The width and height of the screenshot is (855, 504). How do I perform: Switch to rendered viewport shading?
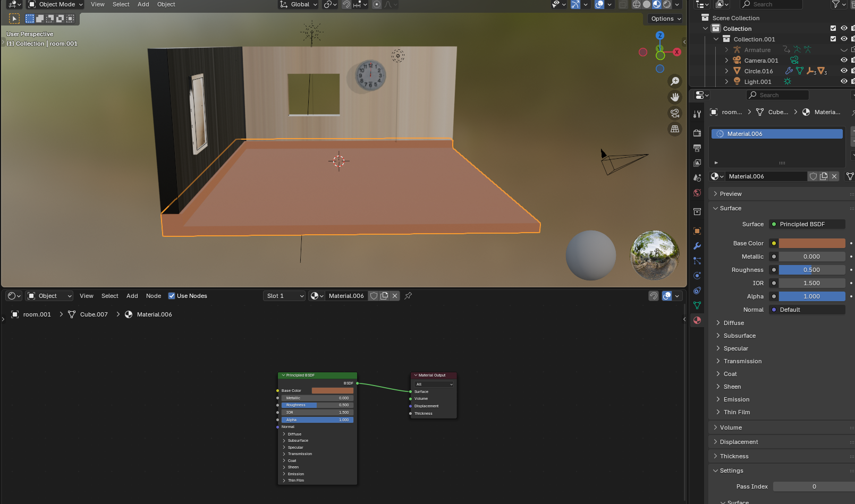[667, 4]
